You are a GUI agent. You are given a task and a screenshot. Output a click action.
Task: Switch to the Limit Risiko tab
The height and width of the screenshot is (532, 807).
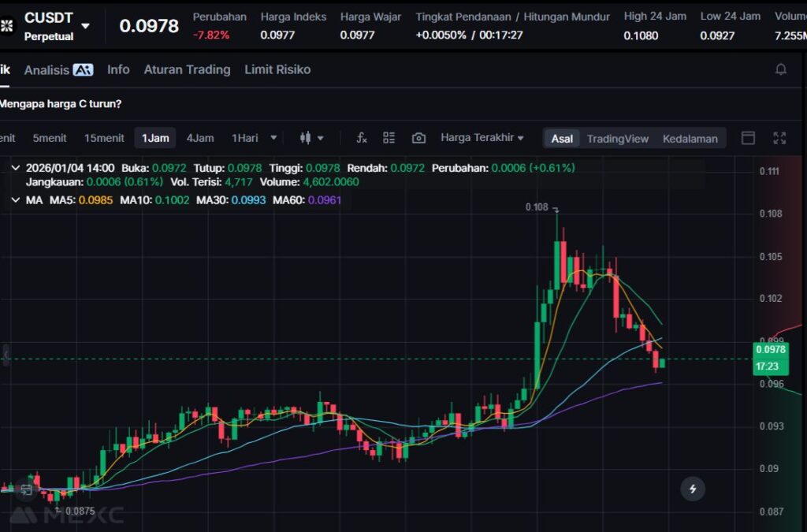pyautogui.click(x=277, y=69)
